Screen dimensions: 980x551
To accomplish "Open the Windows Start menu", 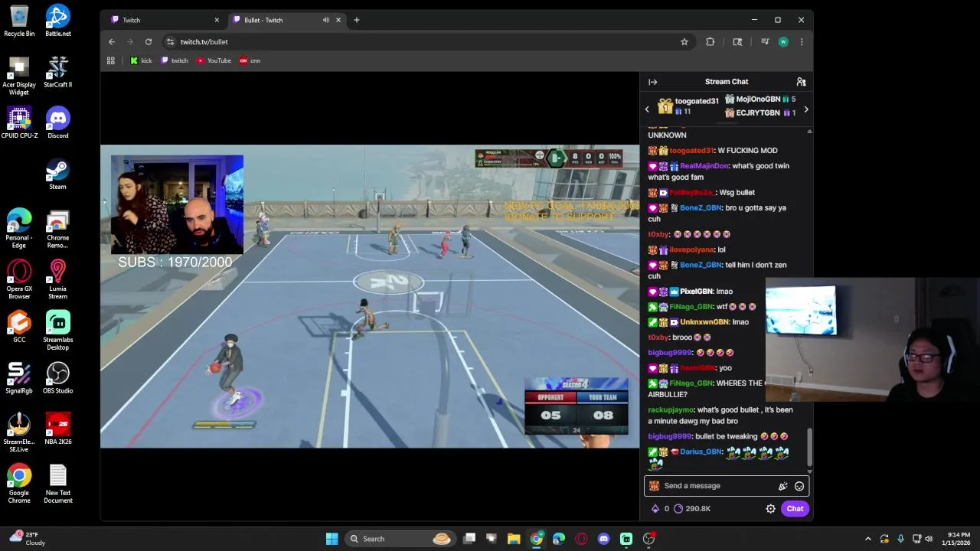I will [x=332, y=539].
